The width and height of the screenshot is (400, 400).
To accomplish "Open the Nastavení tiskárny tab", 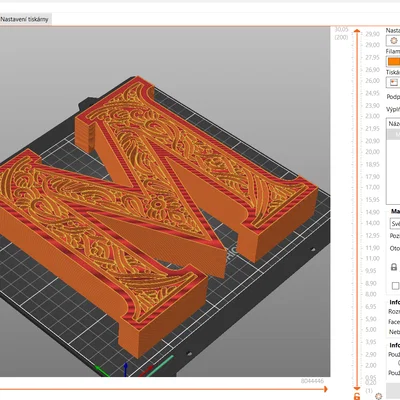I will point(24,19).
